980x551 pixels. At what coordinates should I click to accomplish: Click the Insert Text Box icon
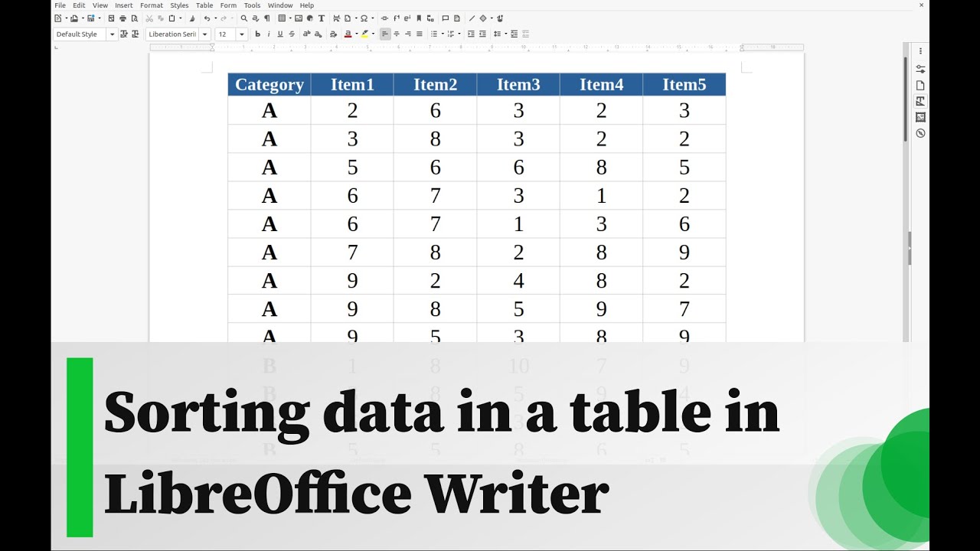point(322,18)
